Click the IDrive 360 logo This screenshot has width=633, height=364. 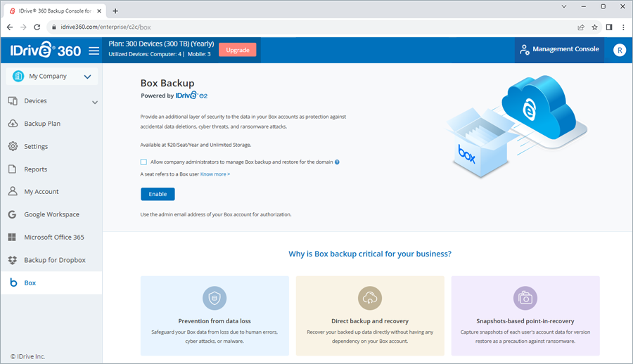(46, 50)
